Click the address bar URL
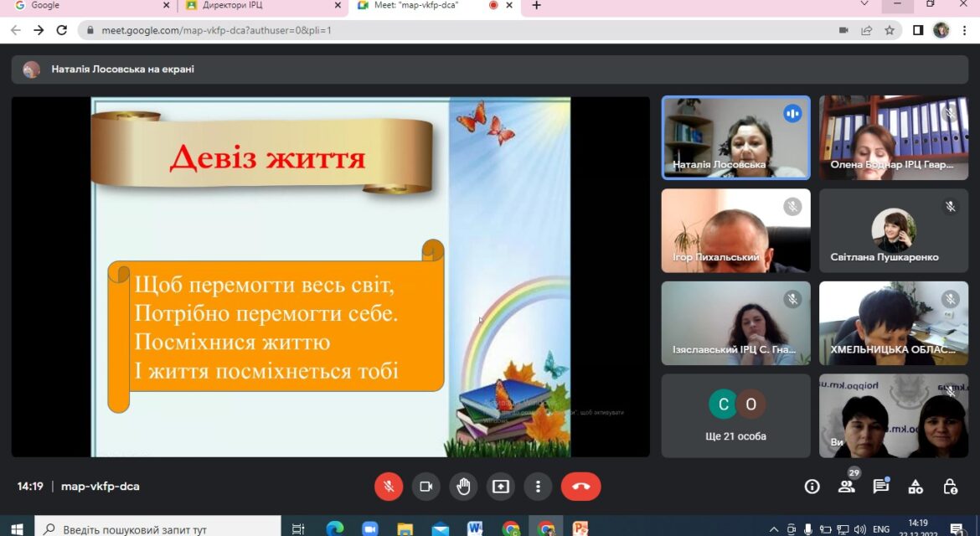This screenshot has height=536, width=980. [x=216, y=30]
